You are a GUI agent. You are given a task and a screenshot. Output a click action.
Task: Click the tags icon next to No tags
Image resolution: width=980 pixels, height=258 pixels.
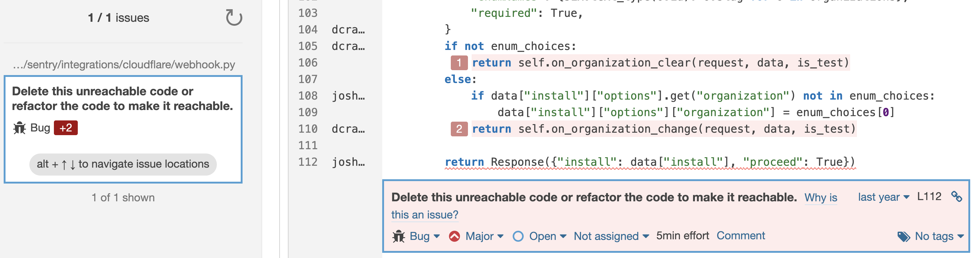click(904, 236)
